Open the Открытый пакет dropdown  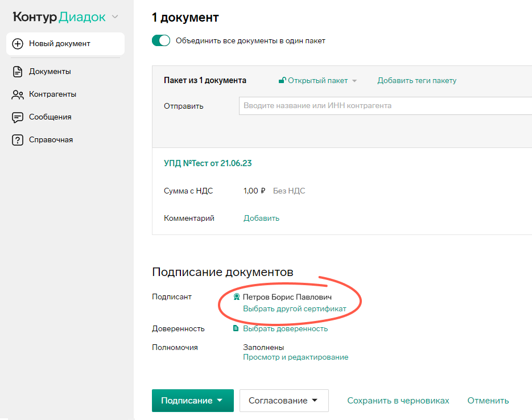click(x=317, y=81)
